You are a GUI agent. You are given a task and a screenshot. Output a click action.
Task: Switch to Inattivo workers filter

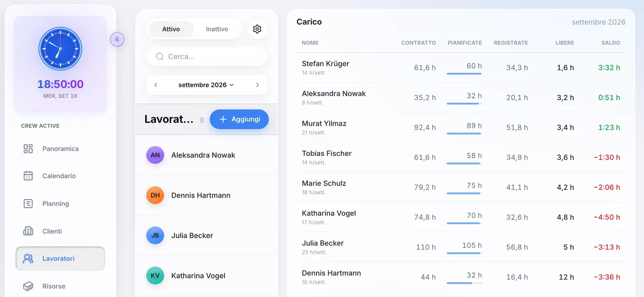pyautogui.click(x=217, y=29)
